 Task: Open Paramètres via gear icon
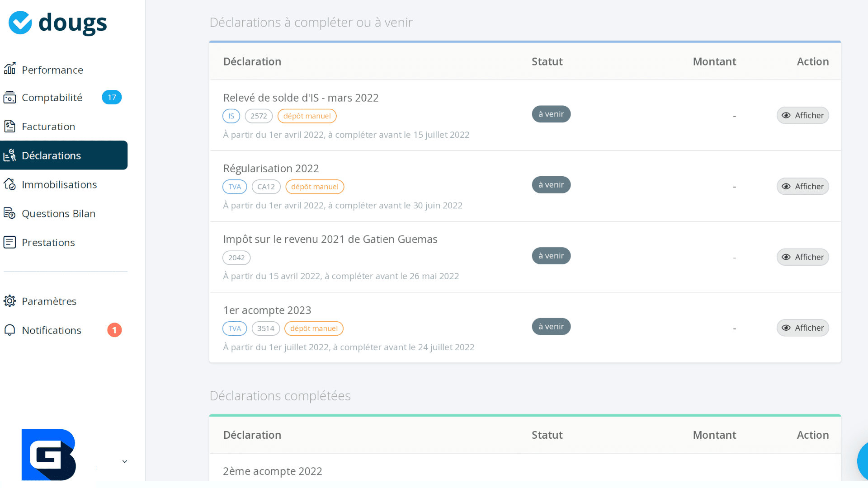[10, 301]
